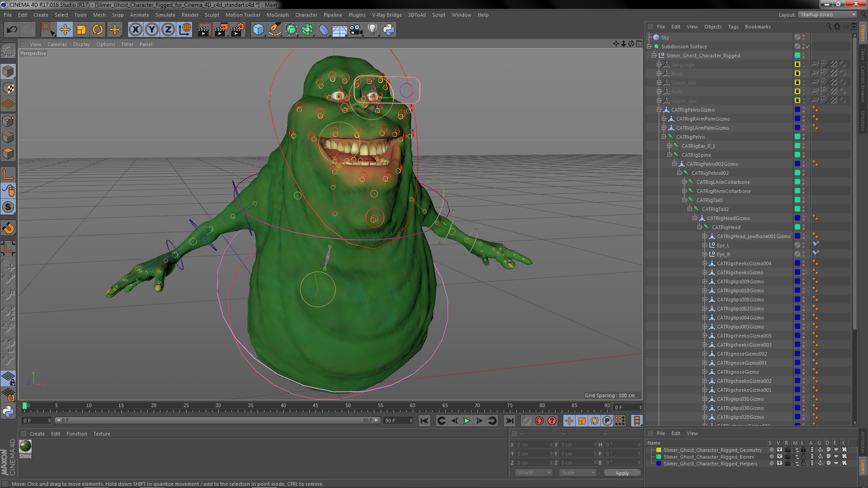Click Render View clapperboard icon
This screenshot has height=488, width=868.
[x=204, y=30]
